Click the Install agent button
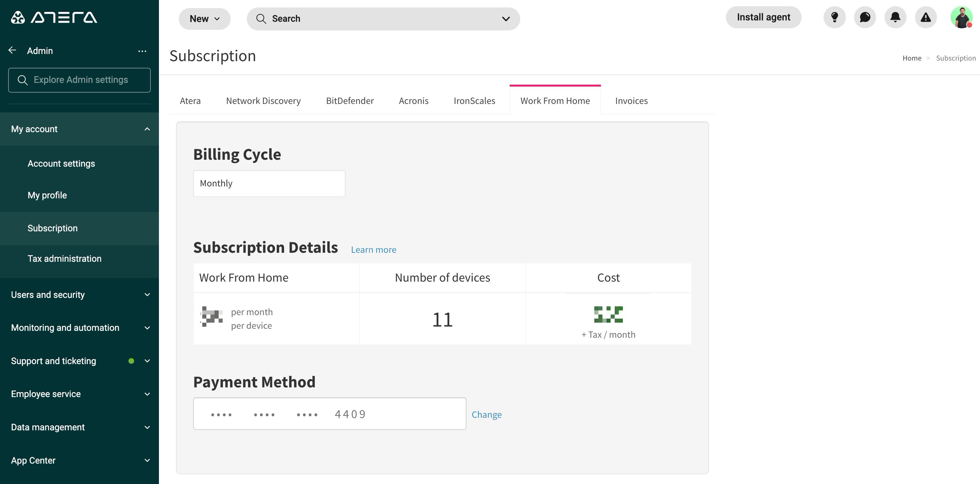980x484 pixels. pyautogui.click(x=763, y=17)
